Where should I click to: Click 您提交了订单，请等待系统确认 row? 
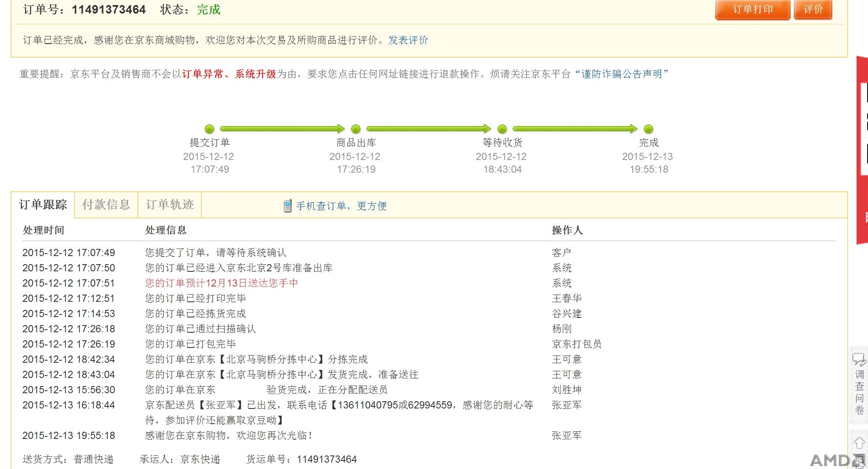point(429,253)
